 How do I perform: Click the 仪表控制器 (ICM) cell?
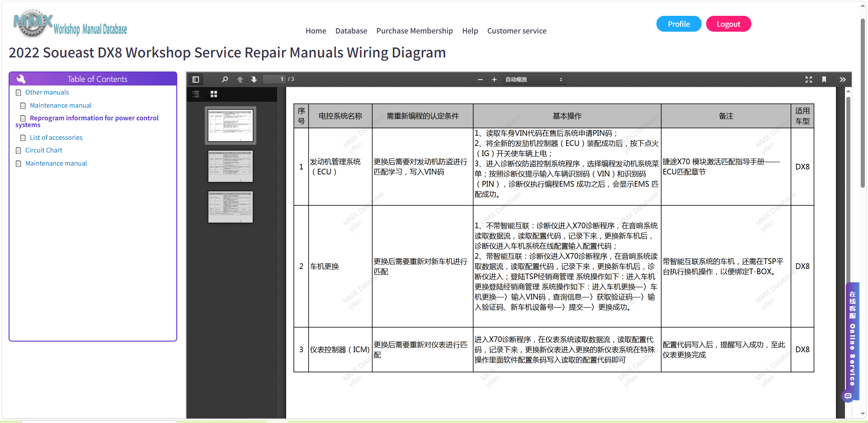(x=340, y=350)
